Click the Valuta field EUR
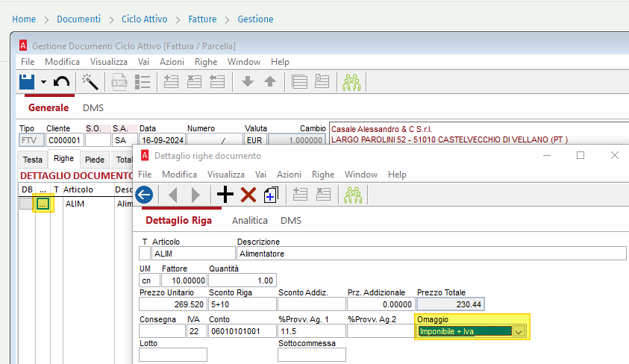Viewport: 629px width, 364px height. tap(254, 140)
